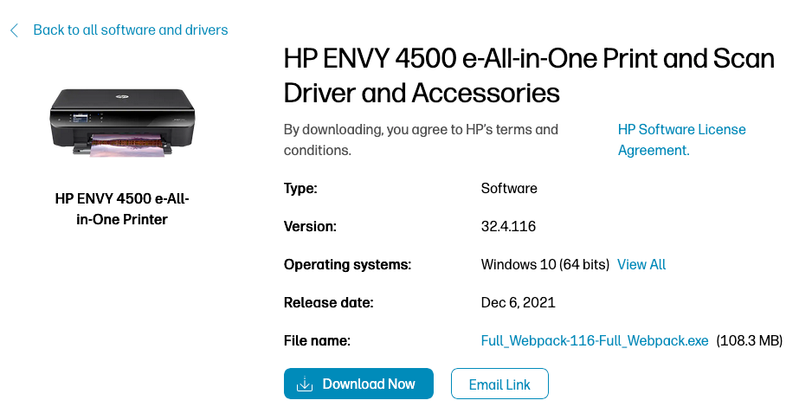
Task: Click the back chevron arrow icon
Action: point(14,31)
